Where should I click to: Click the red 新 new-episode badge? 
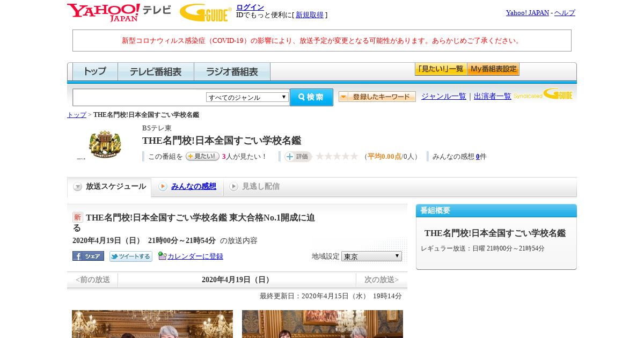tap(78, 217)
